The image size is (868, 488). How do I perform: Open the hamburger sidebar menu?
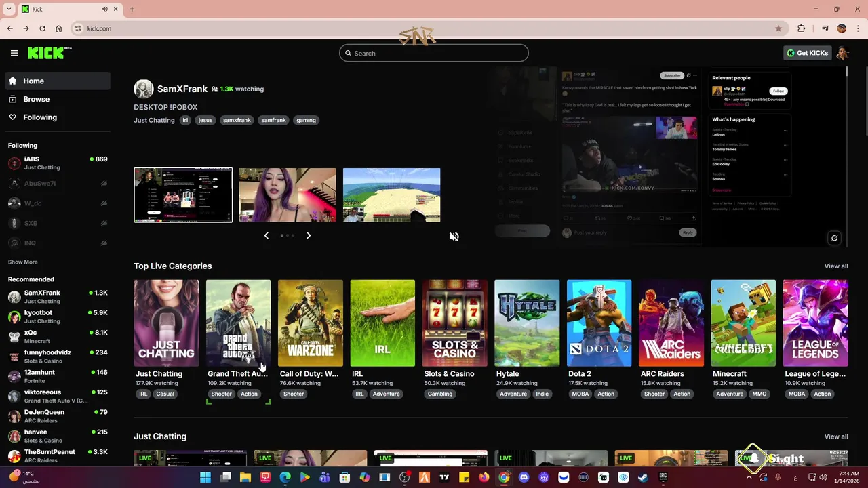[14, 53]
